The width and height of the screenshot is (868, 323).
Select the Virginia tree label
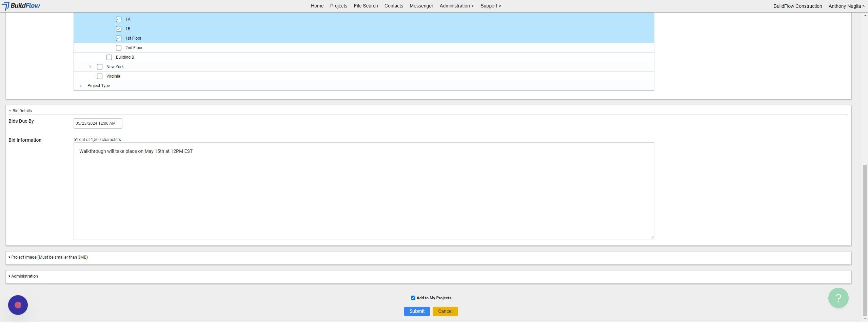(113, 76)
